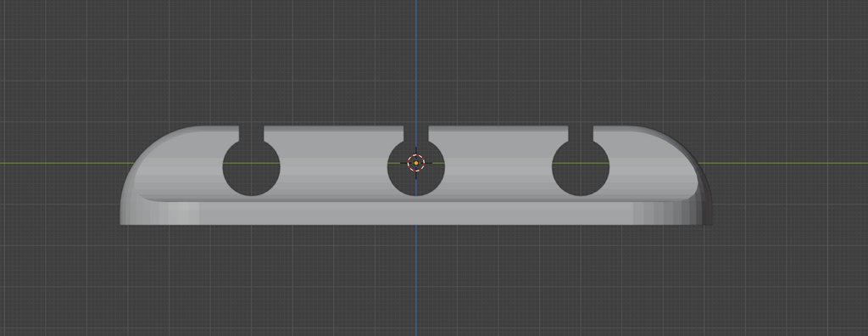
Task: Click the left narrow slot opening
Action: (x=251, y=133)
